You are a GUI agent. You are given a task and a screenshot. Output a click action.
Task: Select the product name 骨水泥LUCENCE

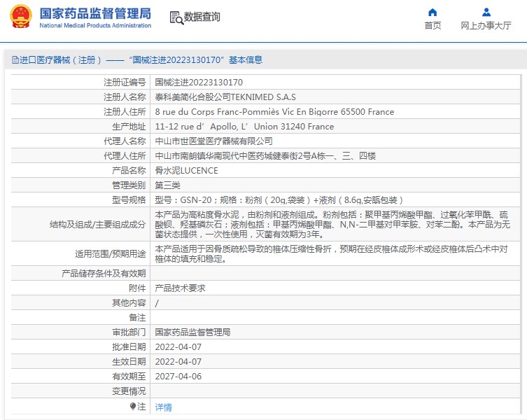click(x=187, y=171)
